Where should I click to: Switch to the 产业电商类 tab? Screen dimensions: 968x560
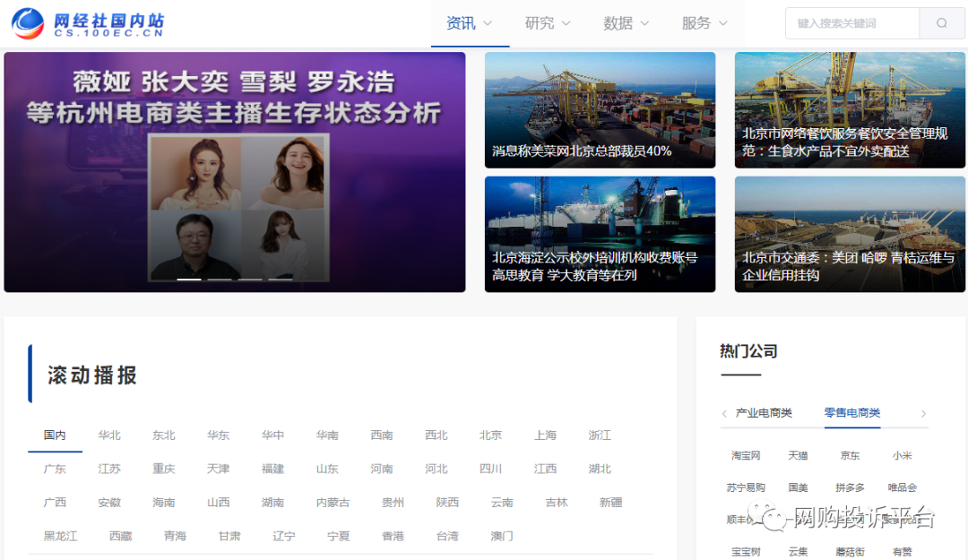click(764, 413)
